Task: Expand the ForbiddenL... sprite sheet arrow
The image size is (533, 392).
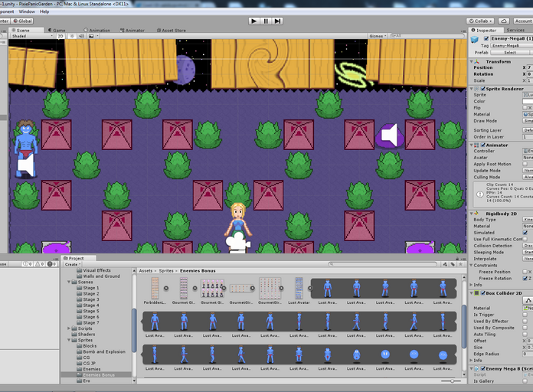Action: point(166,288)
